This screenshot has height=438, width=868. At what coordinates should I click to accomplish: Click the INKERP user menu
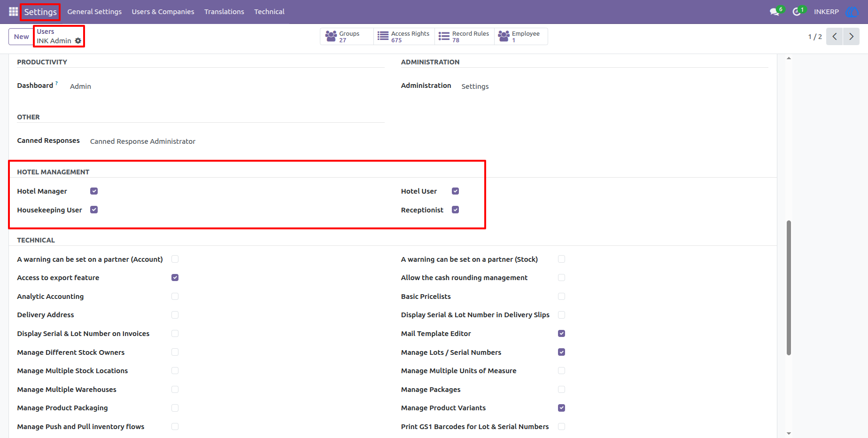coord(826,12)
